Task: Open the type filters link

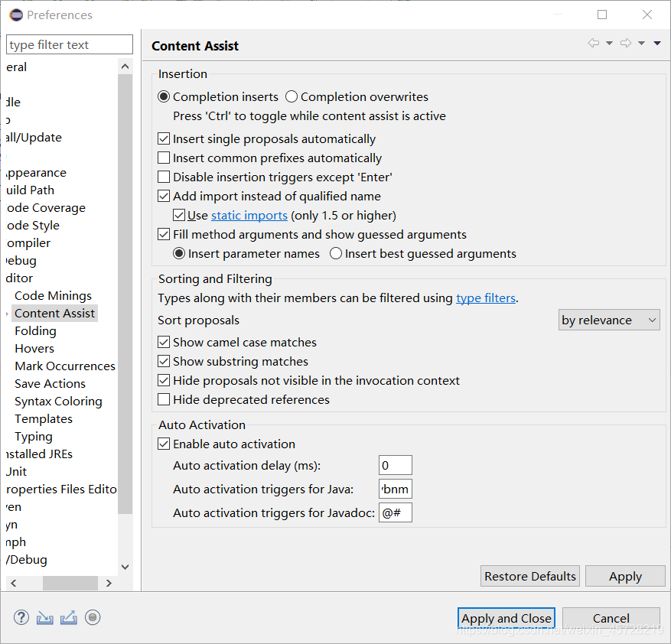Action: coord(486,298)
